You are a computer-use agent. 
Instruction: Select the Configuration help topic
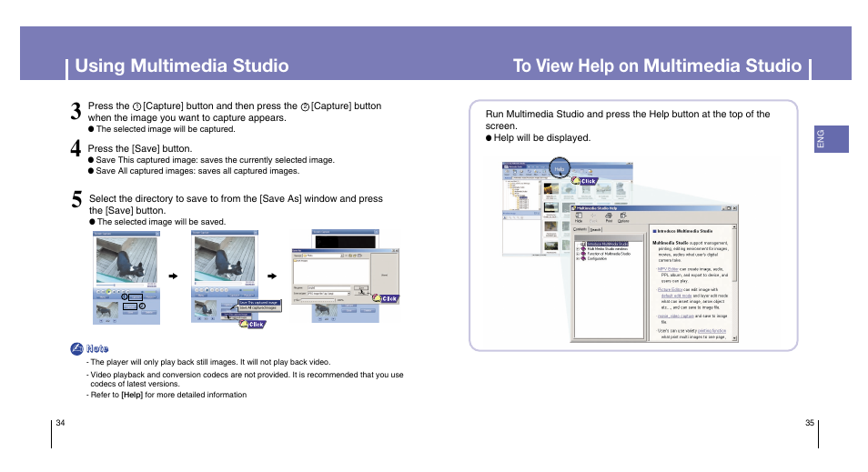(x=597, y=258)
